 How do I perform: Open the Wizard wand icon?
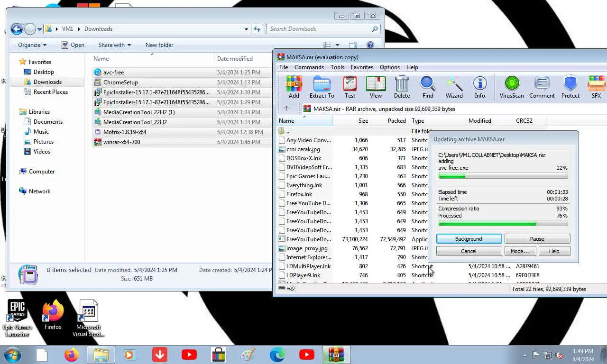coord(454,87)
